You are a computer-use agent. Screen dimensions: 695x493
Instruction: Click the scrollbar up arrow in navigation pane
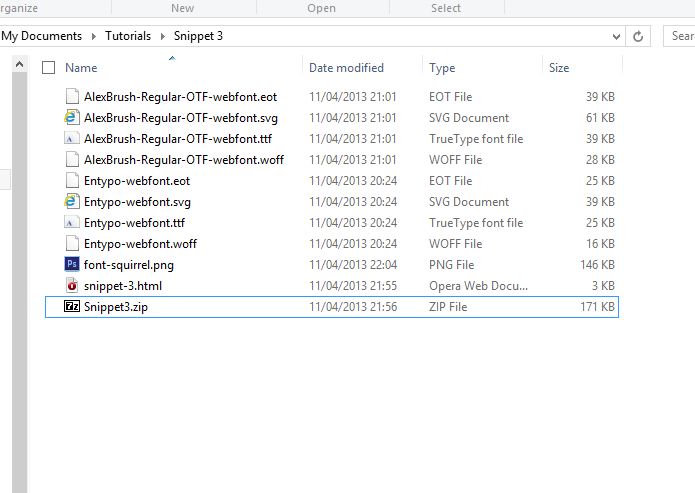pyautogui.click(x=20, y=65)
